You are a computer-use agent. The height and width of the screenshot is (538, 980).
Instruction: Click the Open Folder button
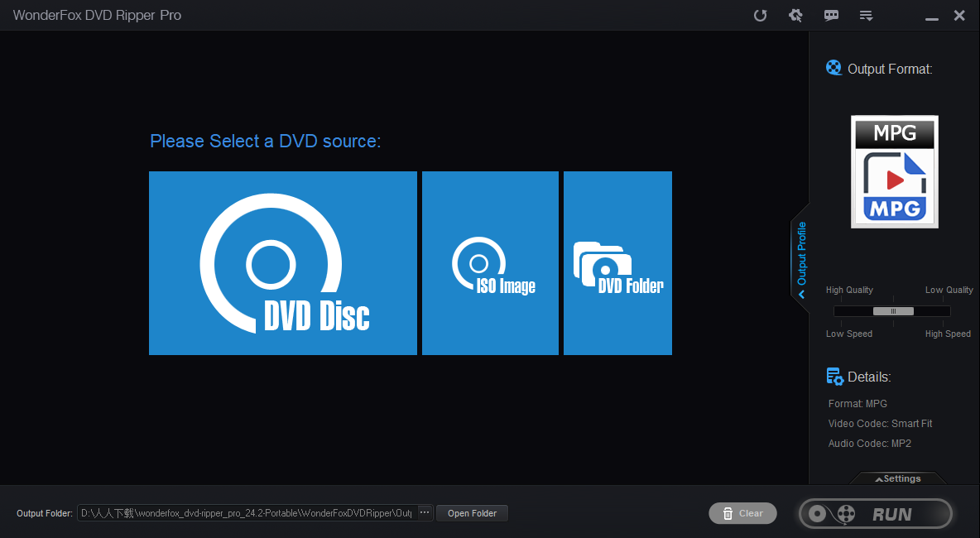click(x=472, y=513)
